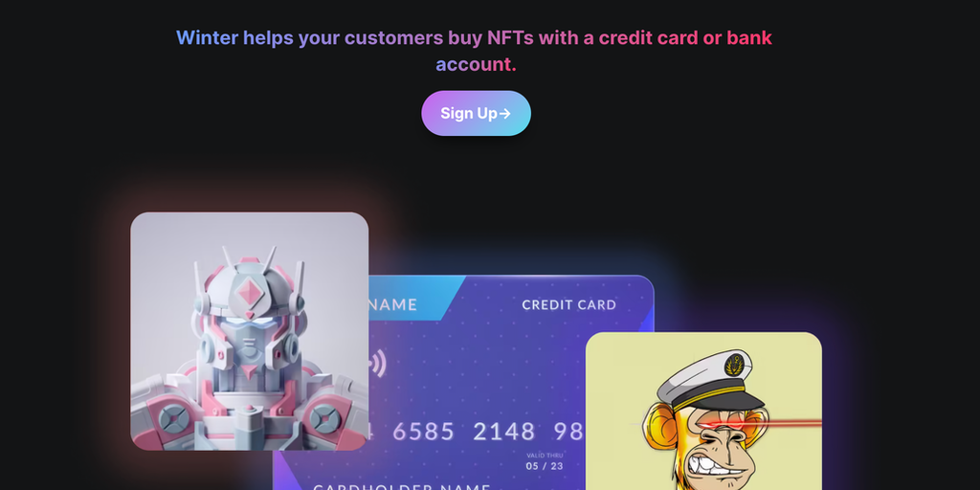980x490 pixels.
Task: Click the CARDHOLDER NAME text on card
Action: click(x=402, y=486)
